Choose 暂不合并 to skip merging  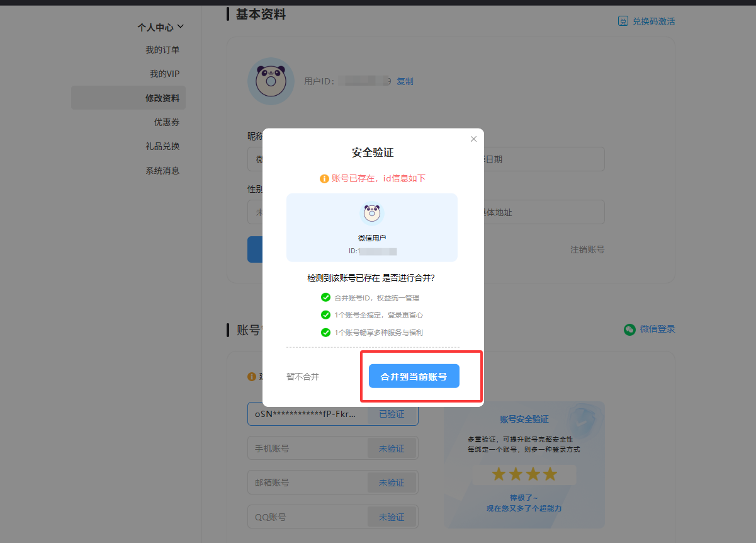(303, 377)
